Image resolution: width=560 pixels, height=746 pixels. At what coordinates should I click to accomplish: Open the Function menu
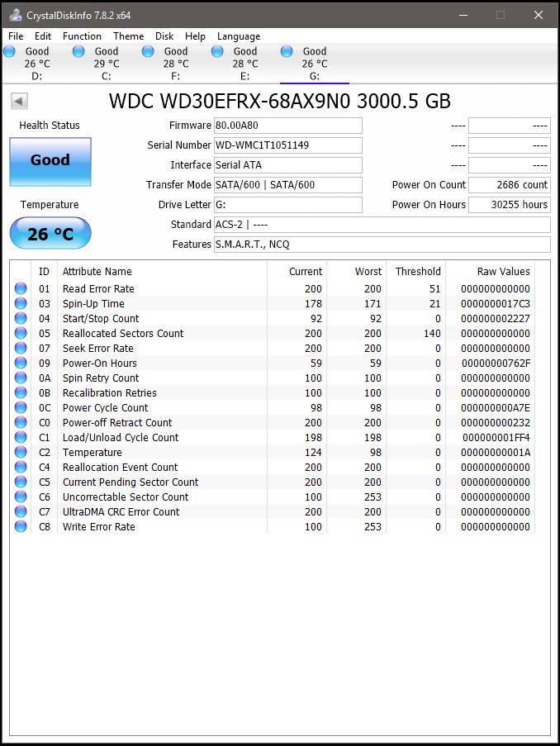pos(82,36)
